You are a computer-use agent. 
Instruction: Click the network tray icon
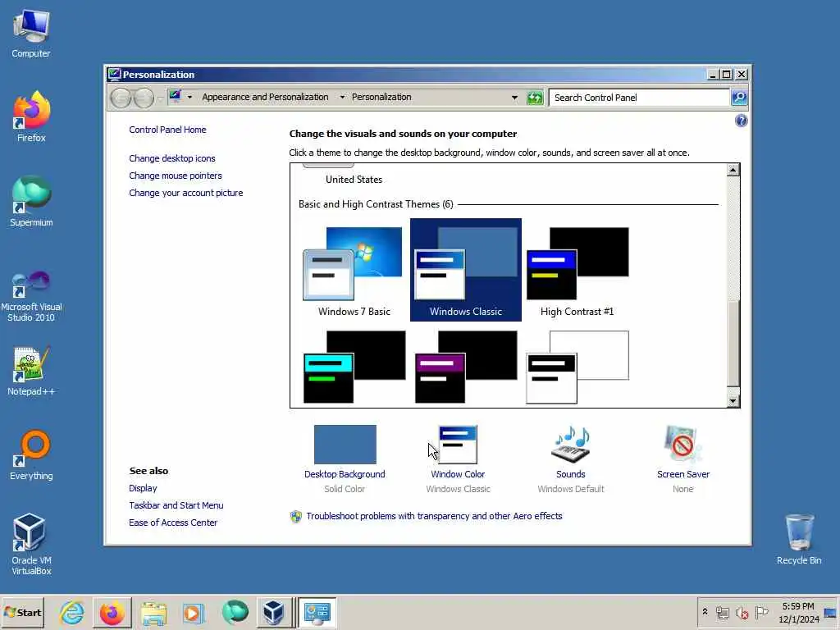tap(723, 612)
